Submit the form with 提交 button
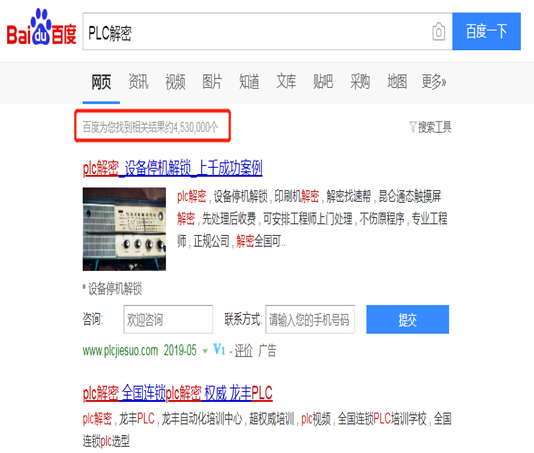The image size is (534, 453). tap(408, 319)
